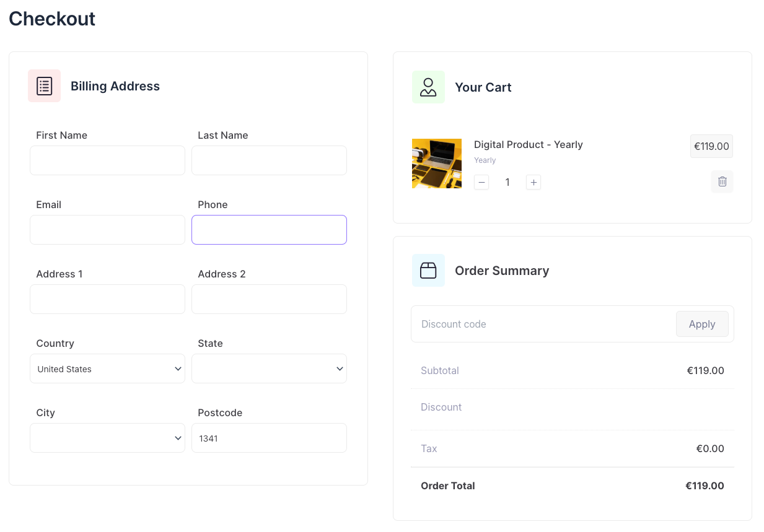Click the Digital Product thumbnail image
Screen dimensions: 764x532
[x=437, y=164]
